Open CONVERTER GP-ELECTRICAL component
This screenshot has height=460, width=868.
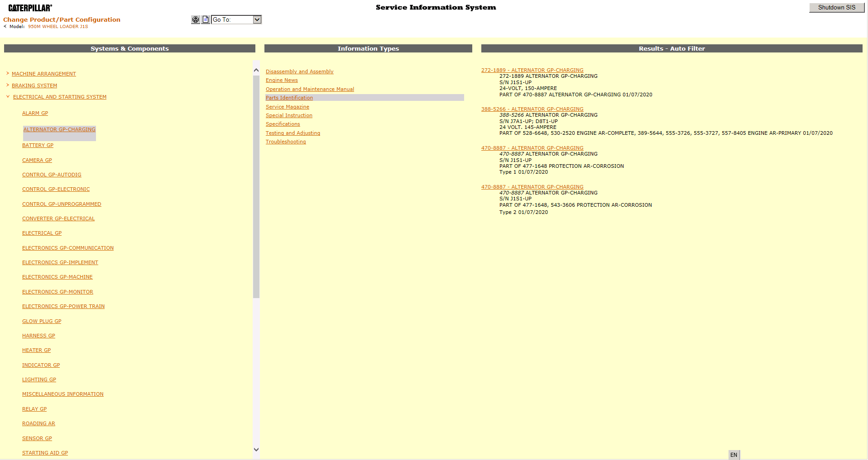click(x=58, y=218)
